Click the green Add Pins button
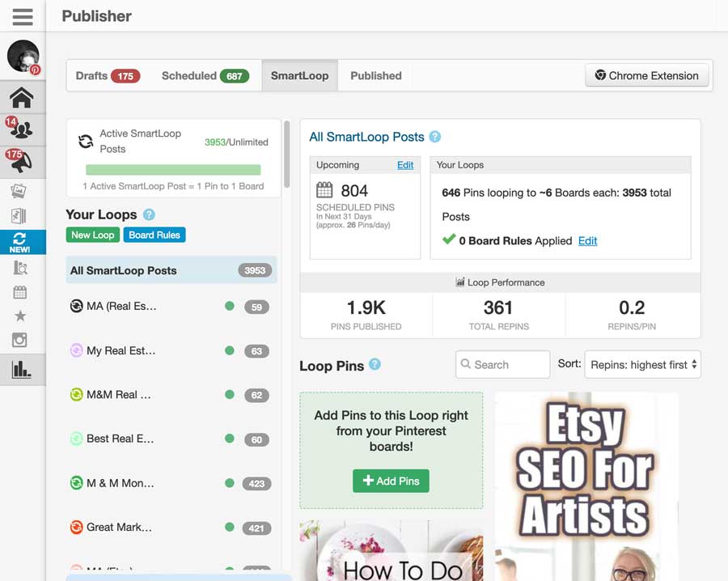728x581 pixels. pos(391,481)
